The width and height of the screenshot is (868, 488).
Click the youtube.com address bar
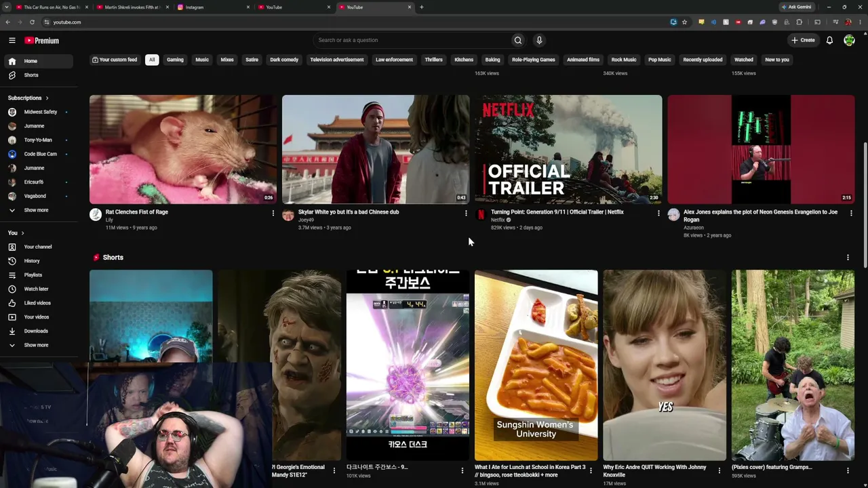pyautogui.click(x=353, y=22)
